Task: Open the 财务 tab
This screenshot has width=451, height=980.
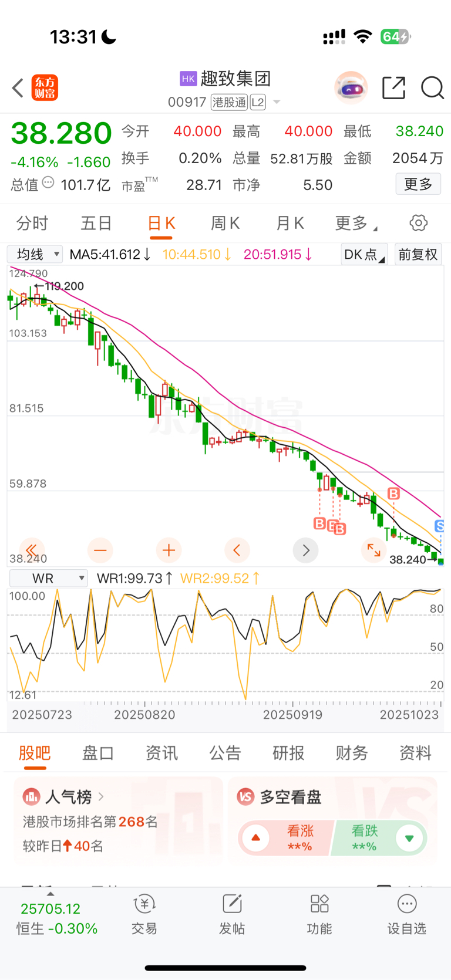Action: click(x=352, y=753)
